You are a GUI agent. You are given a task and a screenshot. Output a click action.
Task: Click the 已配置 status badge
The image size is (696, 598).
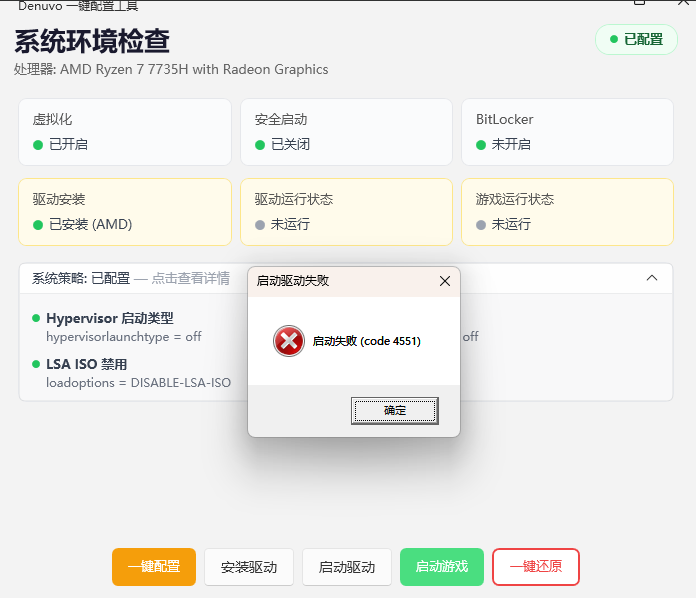(x=636, y=39)
